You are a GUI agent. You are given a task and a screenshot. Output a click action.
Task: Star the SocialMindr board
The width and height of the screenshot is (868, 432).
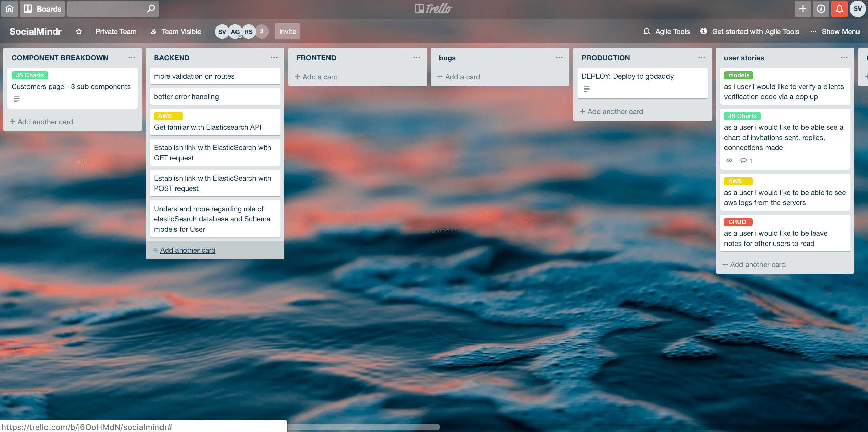(79, 32)
